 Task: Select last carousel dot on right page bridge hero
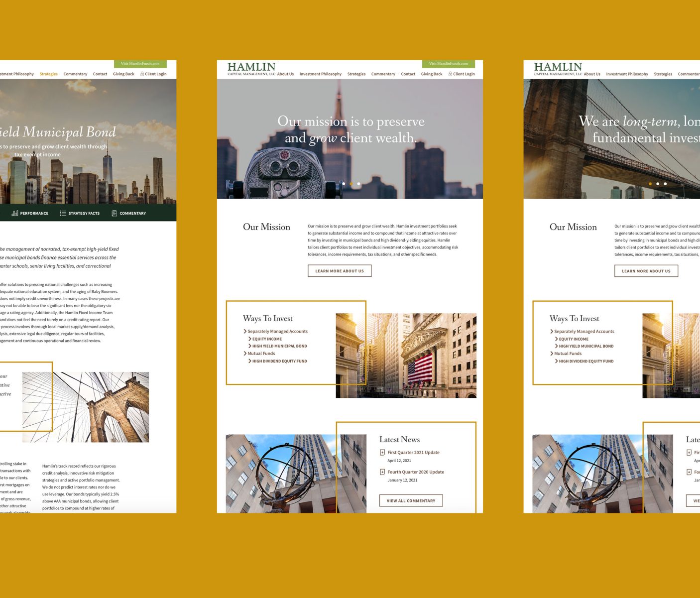665,184
